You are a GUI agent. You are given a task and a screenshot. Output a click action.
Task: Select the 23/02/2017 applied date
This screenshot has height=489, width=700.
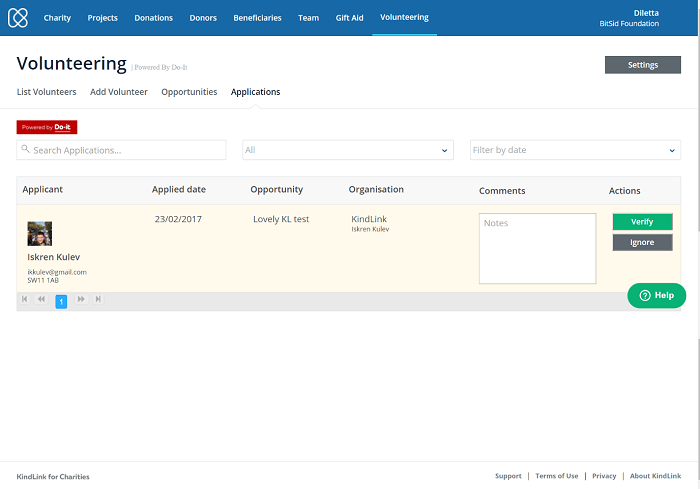(x=178, y=219)
